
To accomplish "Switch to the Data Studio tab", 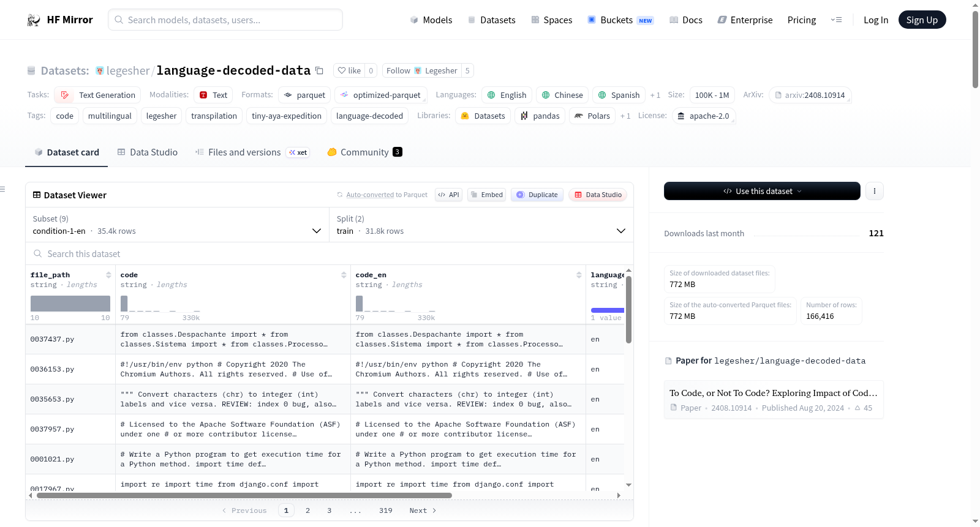I will pyautogui.click(x=148, y=152).
